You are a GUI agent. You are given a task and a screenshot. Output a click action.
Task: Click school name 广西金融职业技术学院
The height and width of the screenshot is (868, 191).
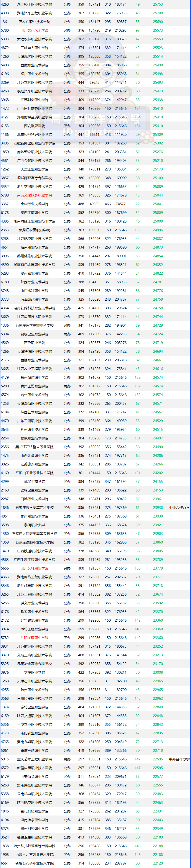click(35, 161)
